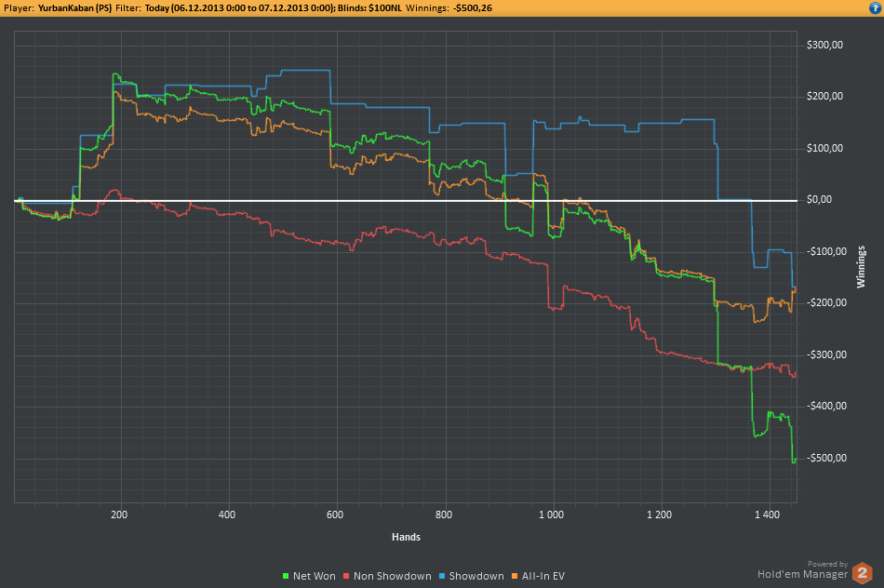Click the -$200,00 axis label

826,302
